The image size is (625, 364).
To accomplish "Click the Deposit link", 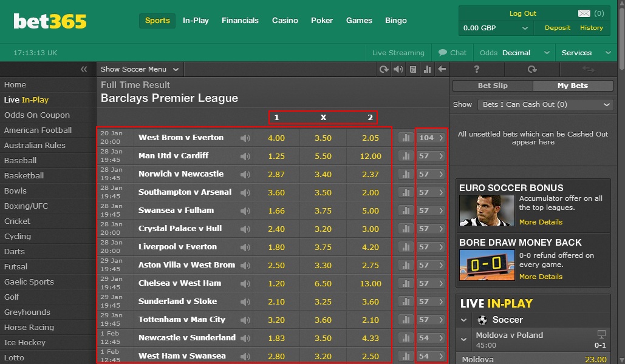I will [557, 27].
